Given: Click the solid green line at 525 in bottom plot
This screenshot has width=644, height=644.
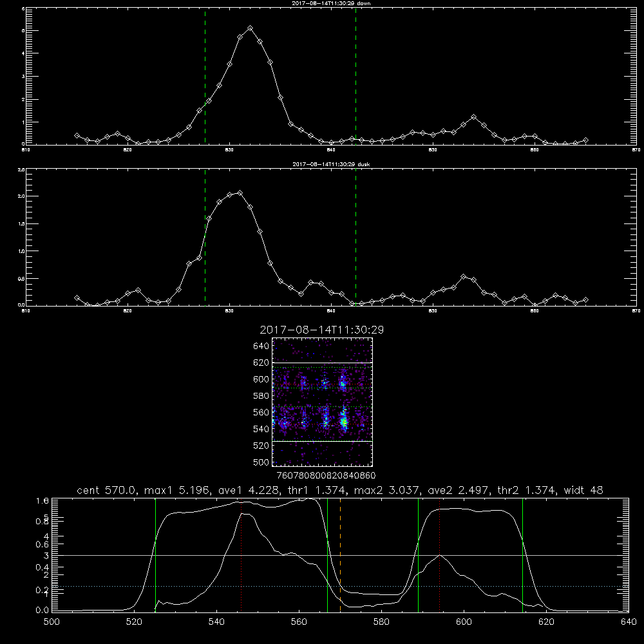Looking at the screenshot, I should coord(155,555).
